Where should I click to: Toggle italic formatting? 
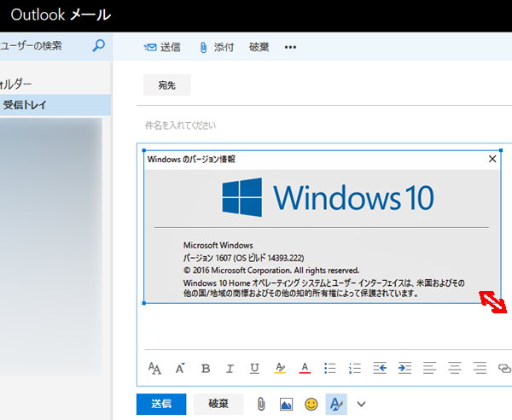pos(230,369)
